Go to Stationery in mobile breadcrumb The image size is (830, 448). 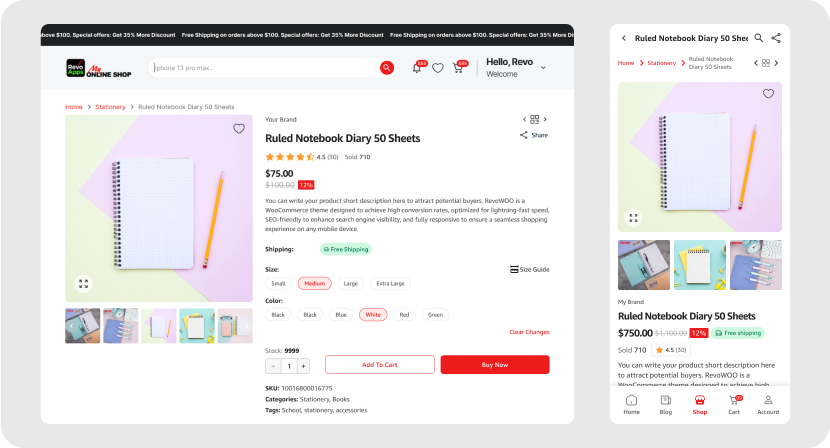(662, 63)
